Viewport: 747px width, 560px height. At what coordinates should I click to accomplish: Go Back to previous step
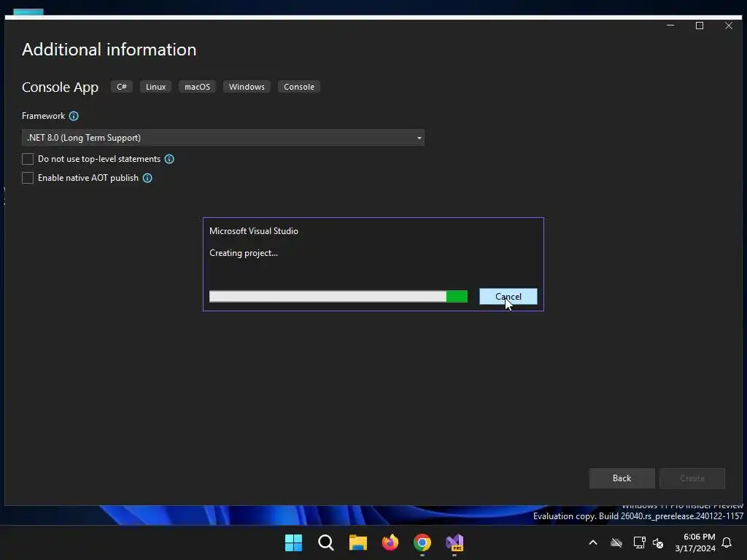click(x=622, y=478)
